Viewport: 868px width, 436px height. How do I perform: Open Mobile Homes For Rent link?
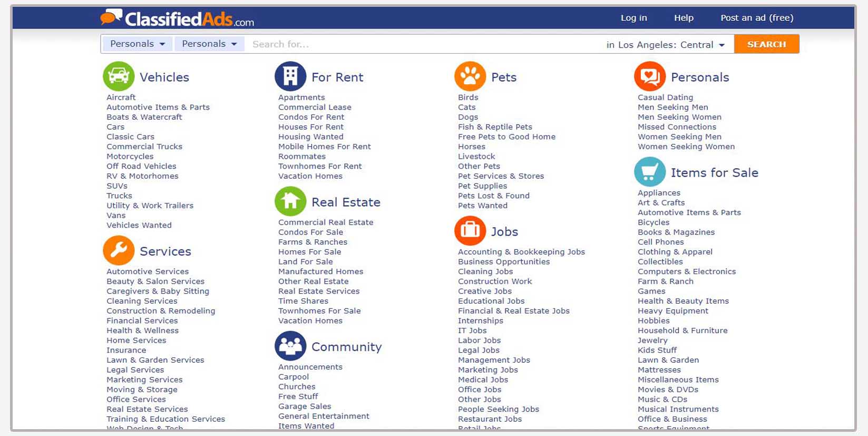pyautogui.click(x=324, y=147)
